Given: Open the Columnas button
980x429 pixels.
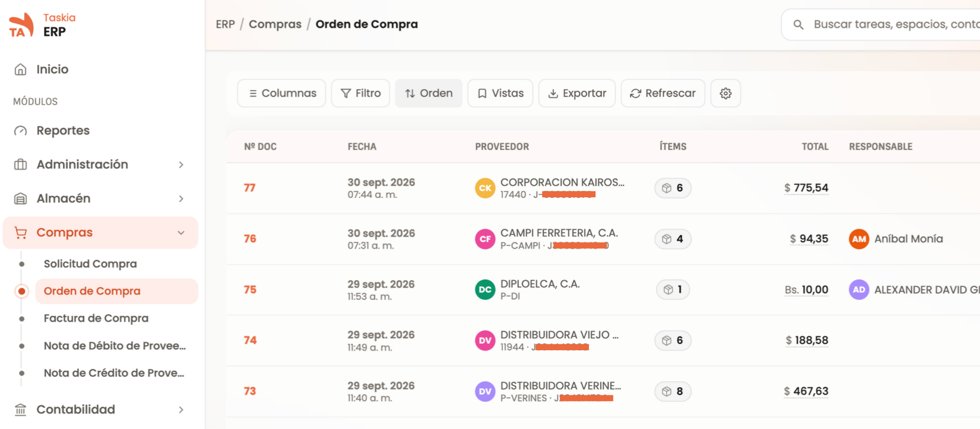Looking at the screenshot, I should coord(281,93).
